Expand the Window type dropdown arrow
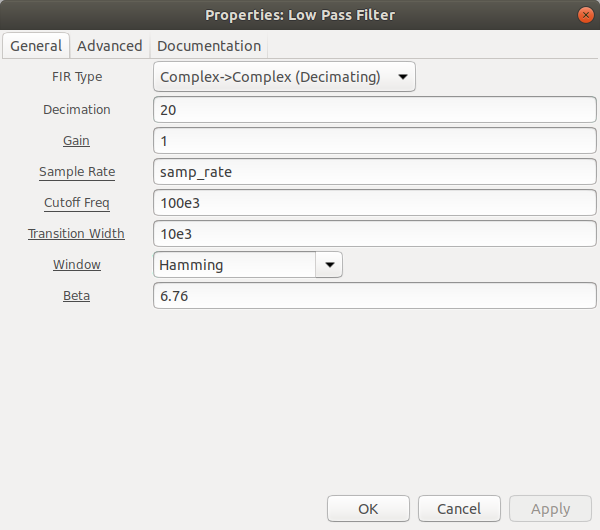This screenshot has width=600, height=530. [329, 264]
